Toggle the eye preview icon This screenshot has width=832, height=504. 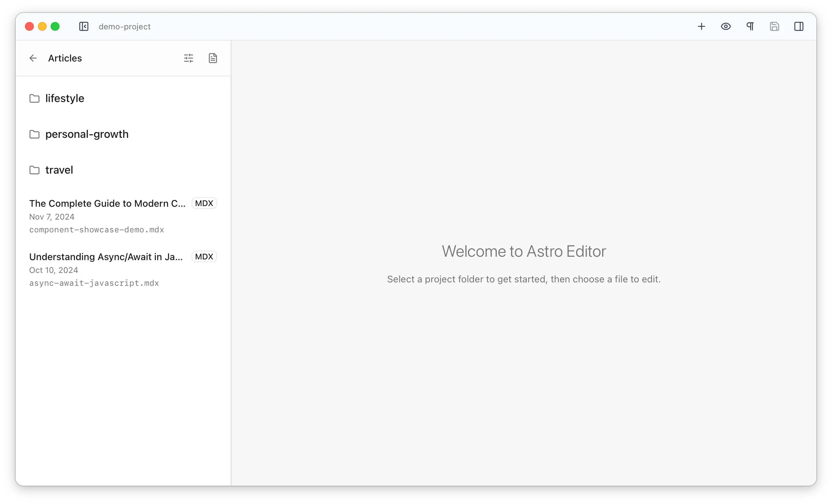(726, 26)
